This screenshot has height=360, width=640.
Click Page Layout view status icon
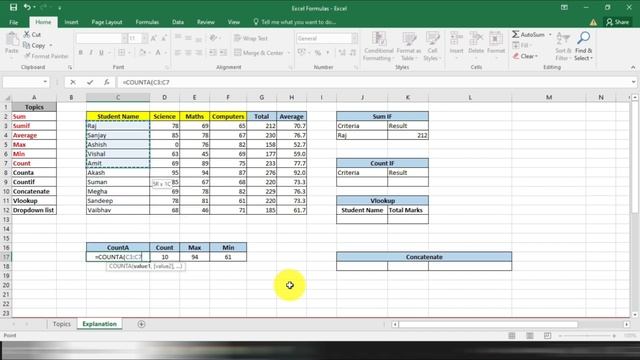[x=530, y=336]
